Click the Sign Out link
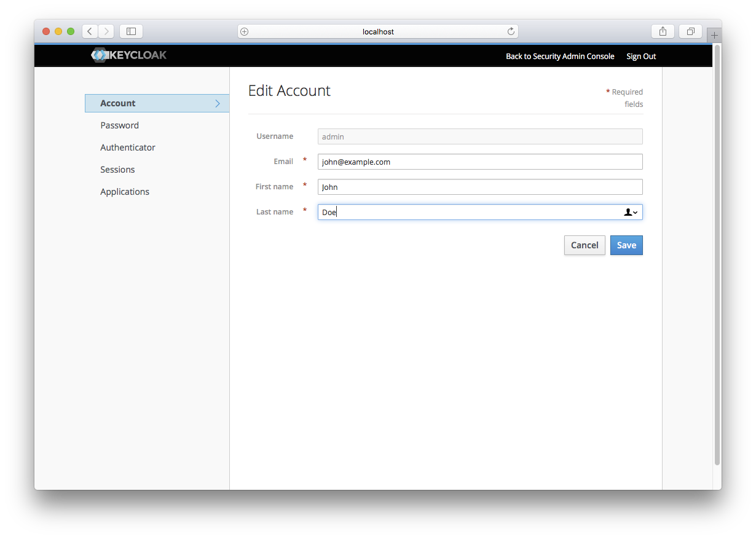The width and height of the screenshot is (756, 539). click(x=641, y=56)
